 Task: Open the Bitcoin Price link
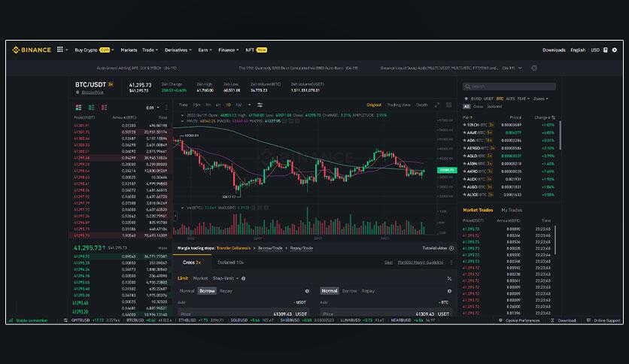pos(93,93)
